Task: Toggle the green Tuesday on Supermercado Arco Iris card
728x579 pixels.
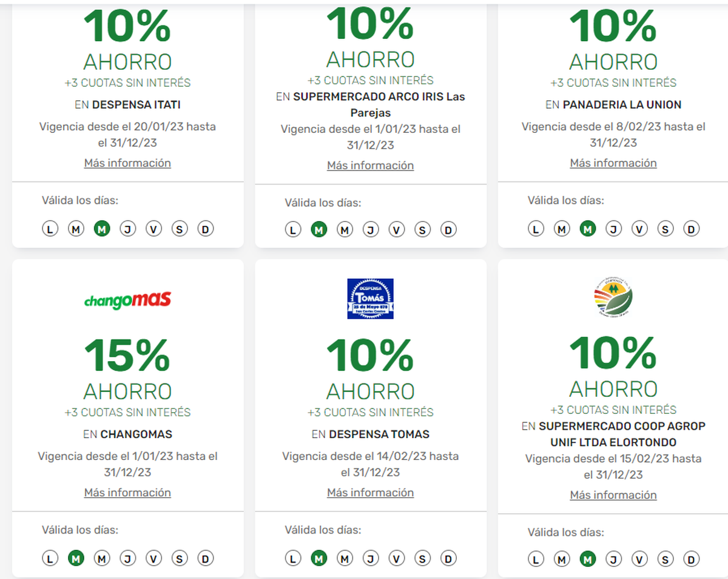Action: [318, 229]
